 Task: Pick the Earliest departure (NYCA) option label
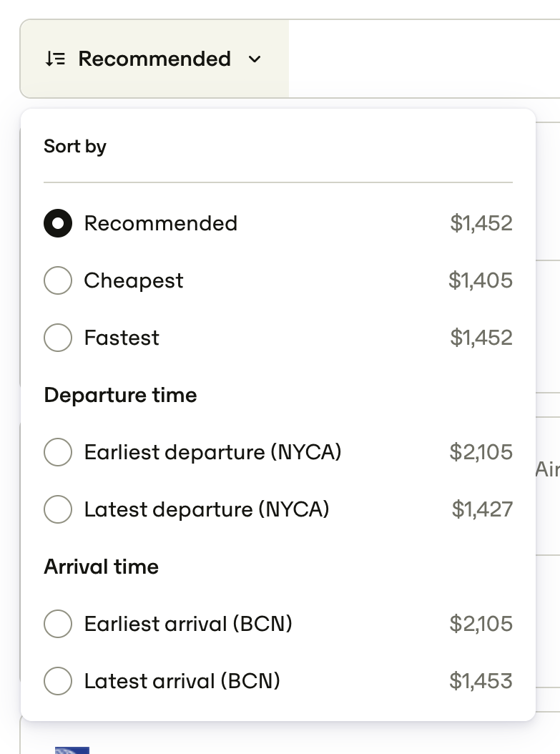[212, 452]
